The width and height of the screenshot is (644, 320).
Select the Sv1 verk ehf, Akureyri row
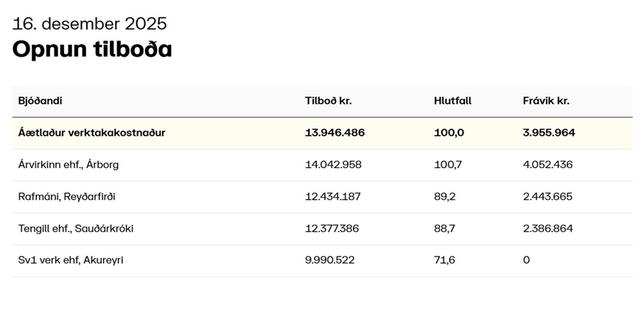(71, 260)
